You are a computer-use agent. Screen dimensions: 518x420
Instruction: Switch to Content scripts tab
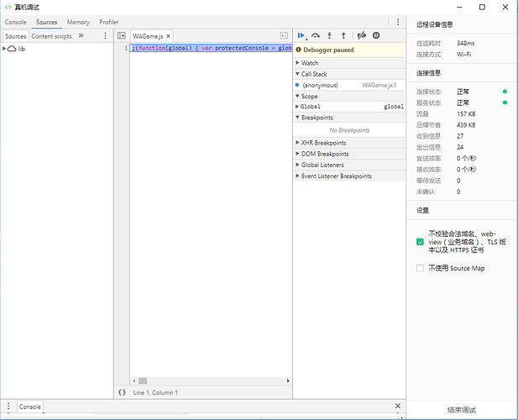click(x=51, y=36)
